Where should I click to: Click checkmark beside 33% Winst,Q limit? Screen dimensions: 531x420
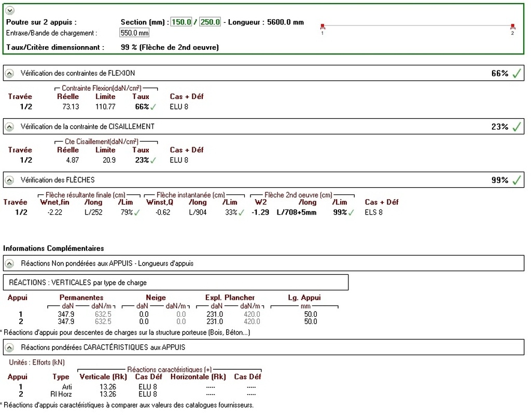(x=241, y=213)
